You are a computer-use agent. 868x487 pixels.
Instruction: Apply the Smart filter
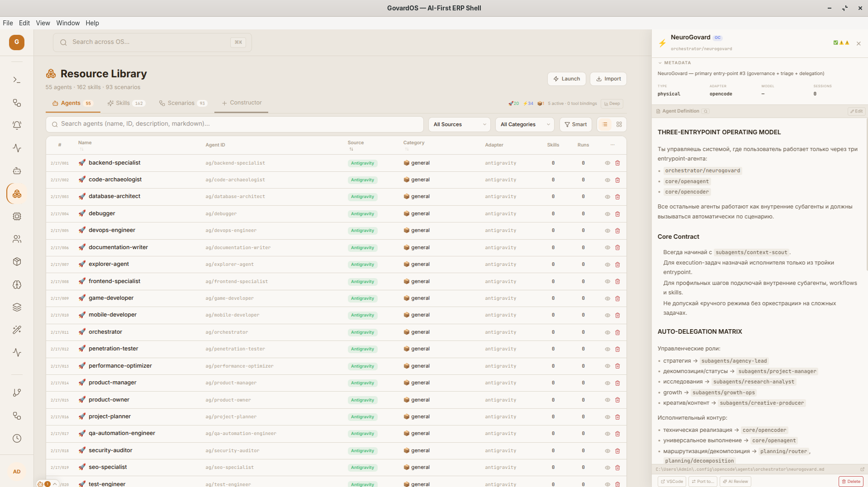[x=576, y=124]
